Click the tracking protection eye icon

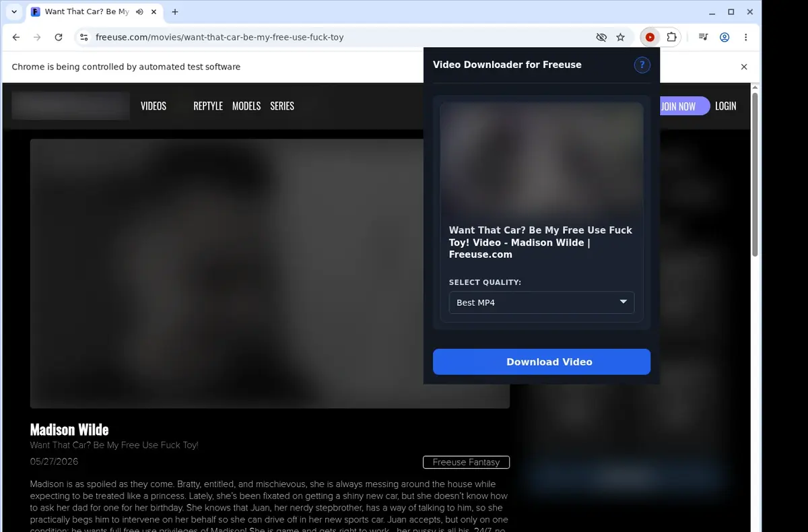point(601,38)
